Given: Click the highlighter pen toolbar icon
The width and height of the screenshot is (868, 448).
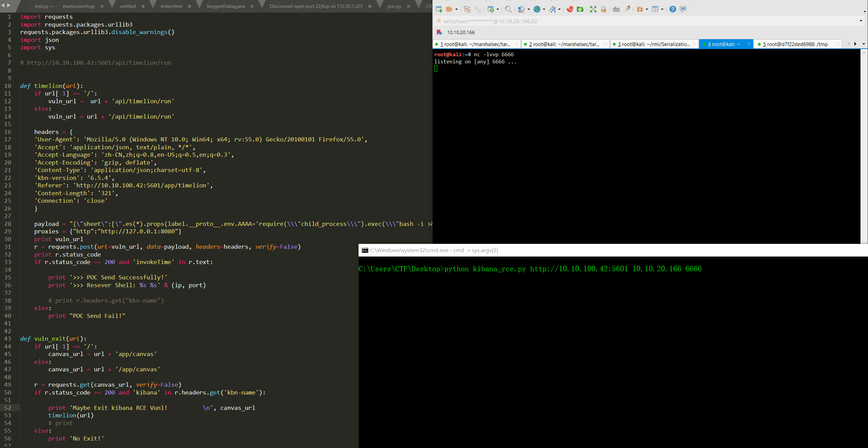Looking at the screenshot, I should [627, 9].
